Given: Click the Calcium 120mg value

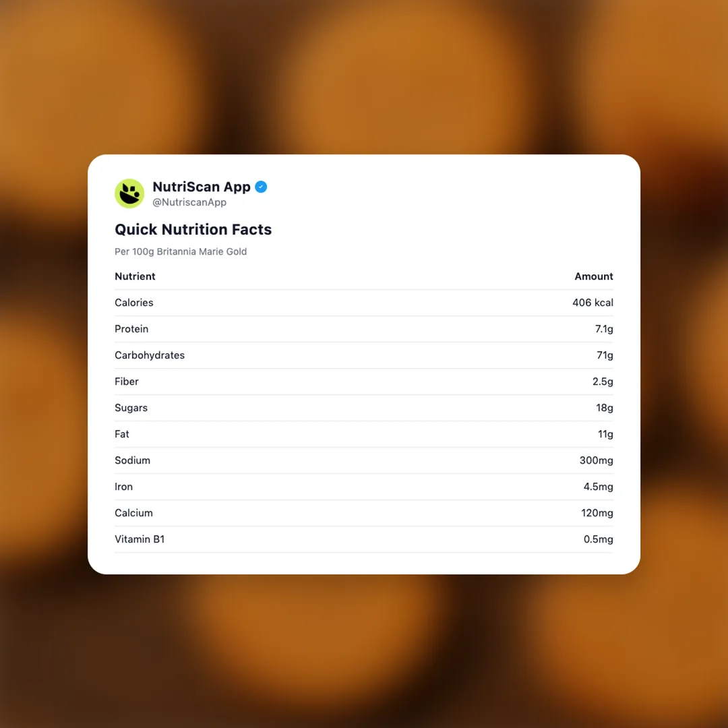Looking at the screenshot, I should (x=597, y=513).
